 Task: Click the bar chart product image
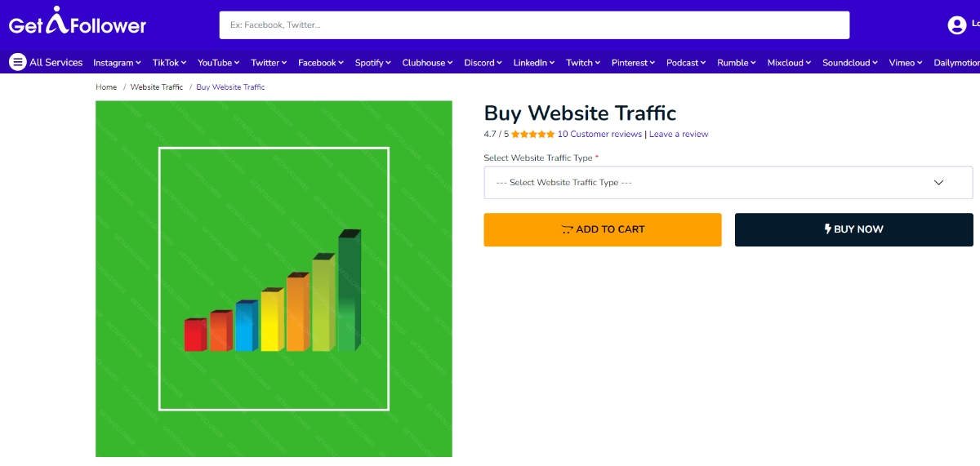point(274,278)
